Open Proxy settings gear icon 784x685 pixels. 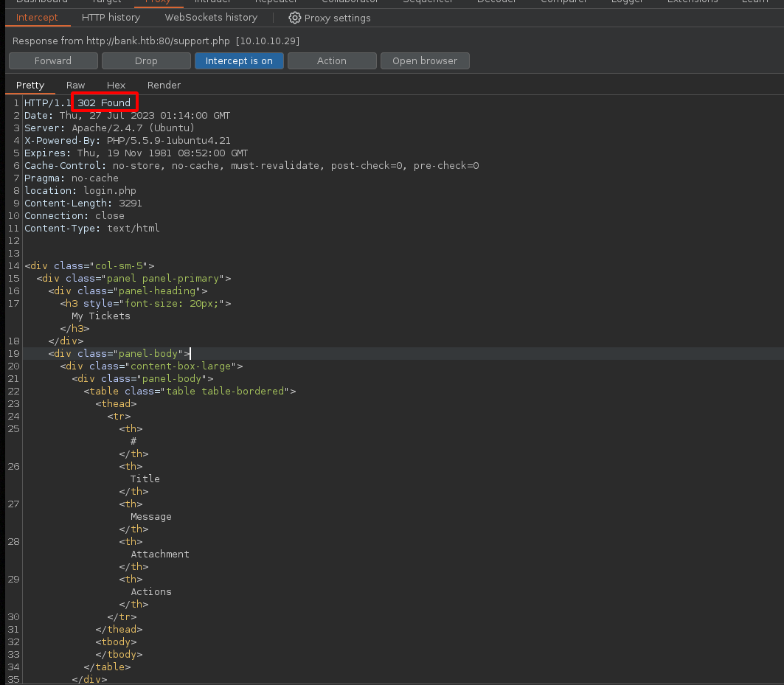point(295,18)
